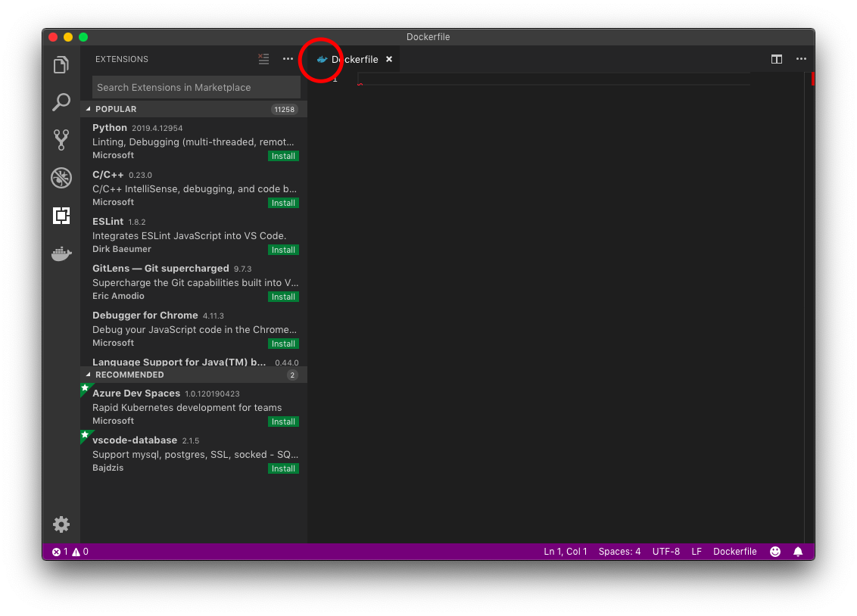Viewport: 857px width, 616px height.
Task: Open the Source Control view
Action: click(61, 140)
